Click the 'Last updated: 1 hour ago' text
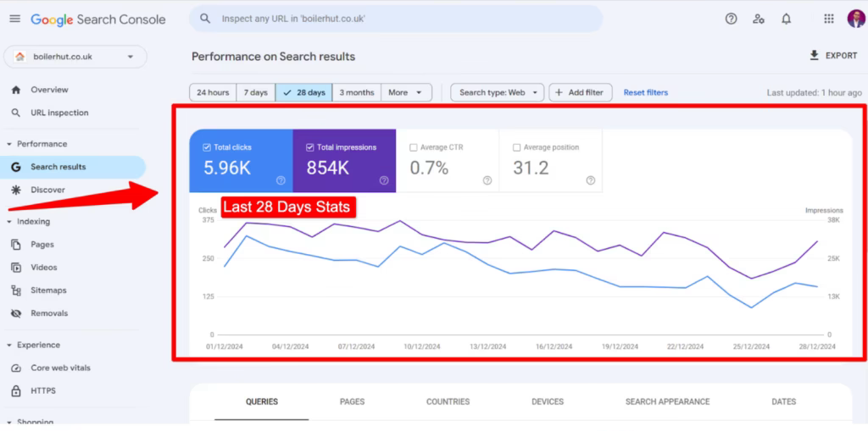868x431 pixels. (815, 93)
